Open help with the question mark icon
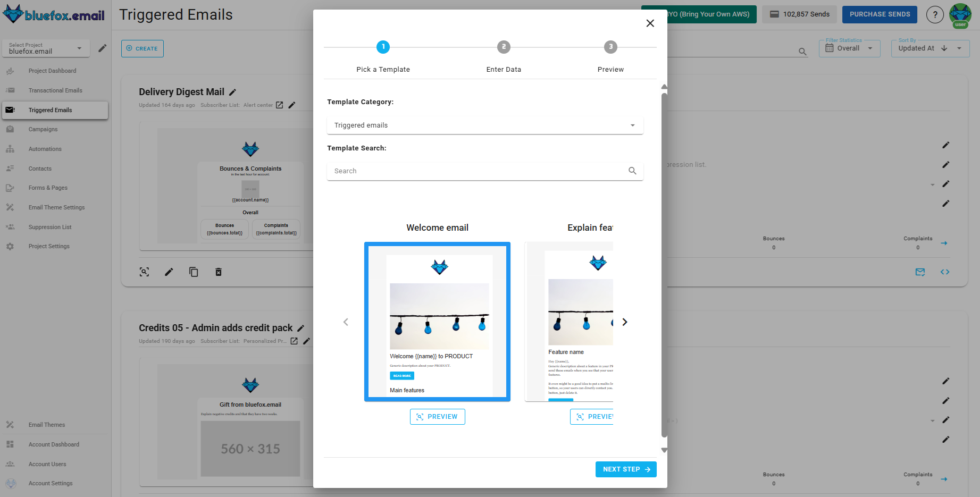This screenshot has width=980, height=497. pyautogui.click(x=935, y=14)
